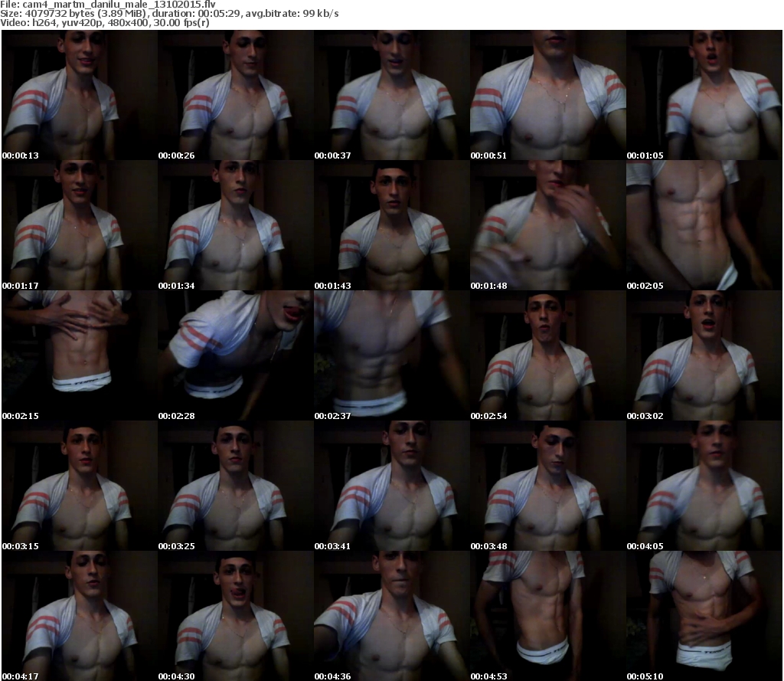Select the thumbnail timestamped 00:03:25

tap(236, 486)
